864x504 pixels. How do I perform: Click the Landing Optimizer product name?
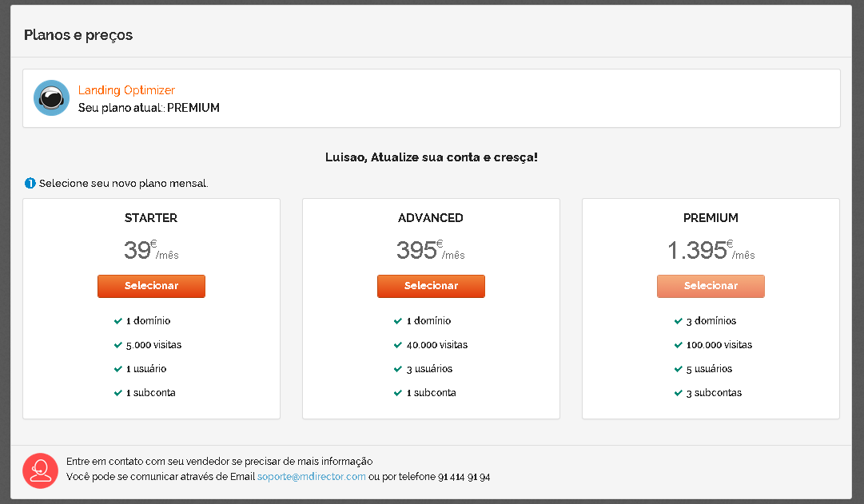click(x=126, y=90)
